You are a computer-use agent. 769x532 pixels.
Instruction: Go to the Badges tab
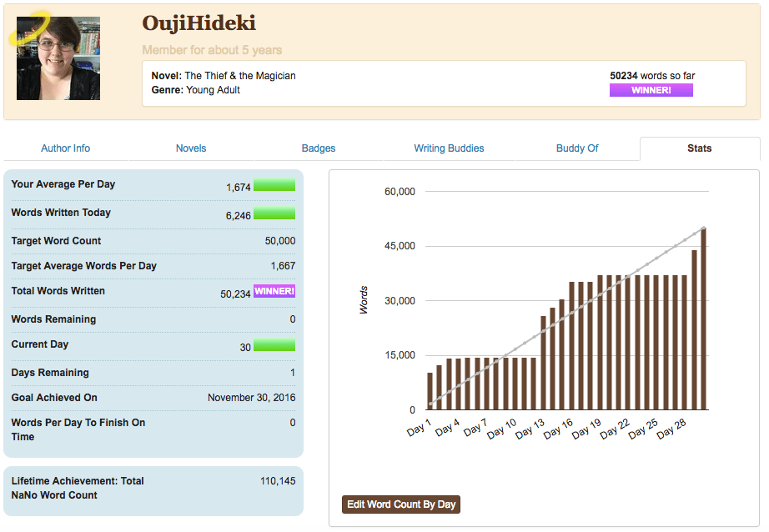coord(319,148)
